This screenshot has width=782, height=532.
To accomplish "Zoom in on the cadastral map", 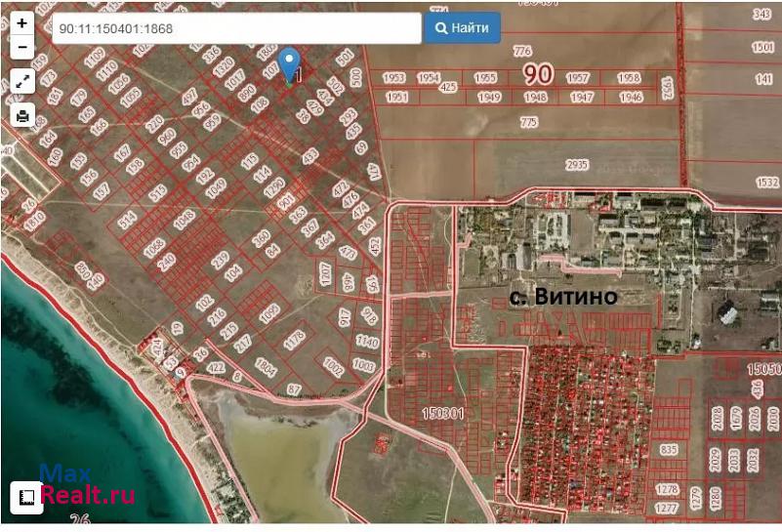I will (22, 22).
